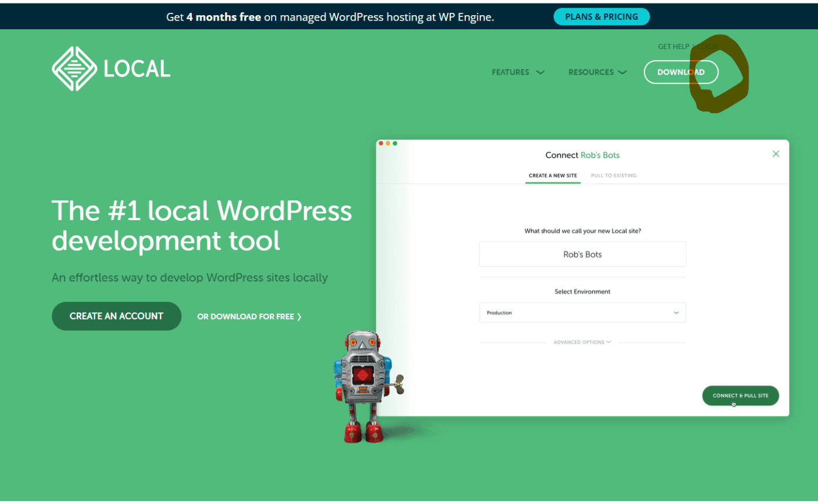Viewport: 818px width, 504px height.
Task: Click 'An effortless way to develop WordPress sites locally'
Action: click(x=189, y=277)
